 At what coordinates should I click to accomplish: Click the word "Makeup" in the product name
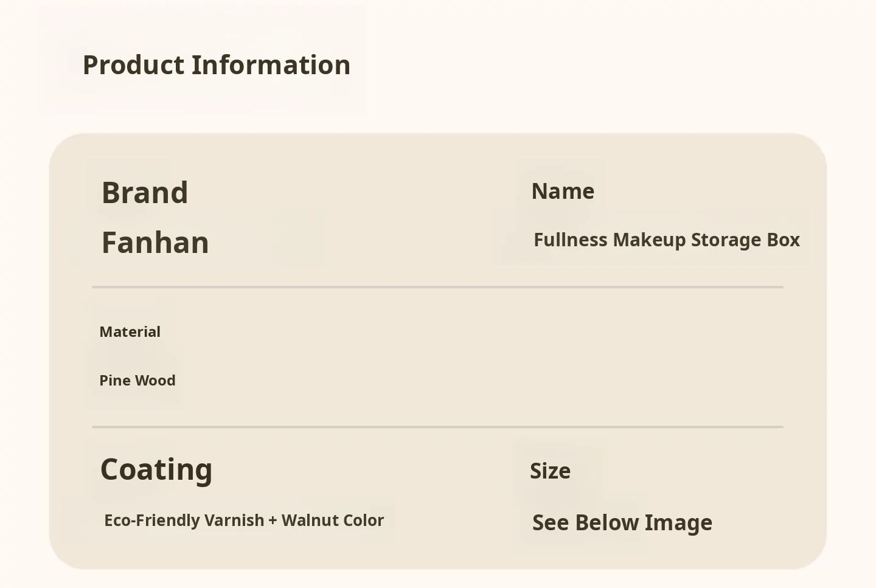pos(649,240)
